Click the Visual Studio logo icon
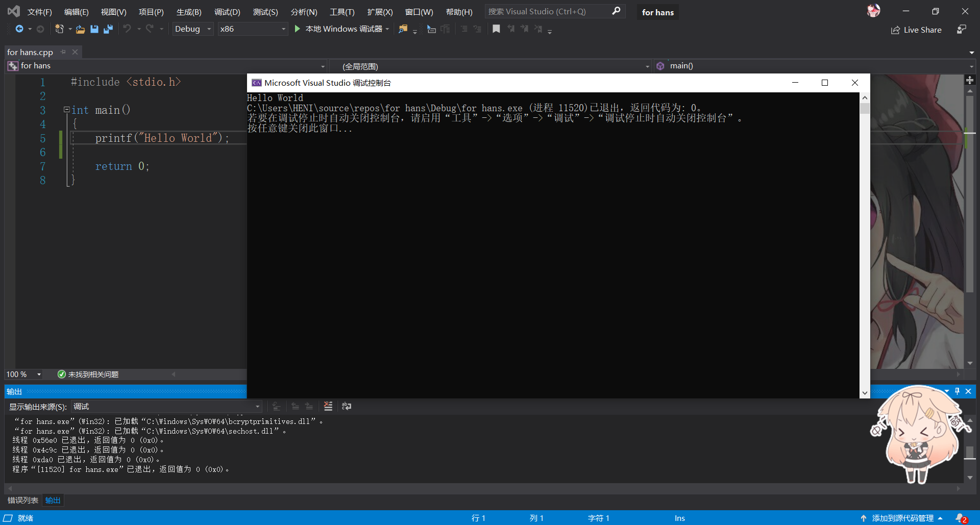This screenshot has width=980, height=525. click(x=14, y=11)
